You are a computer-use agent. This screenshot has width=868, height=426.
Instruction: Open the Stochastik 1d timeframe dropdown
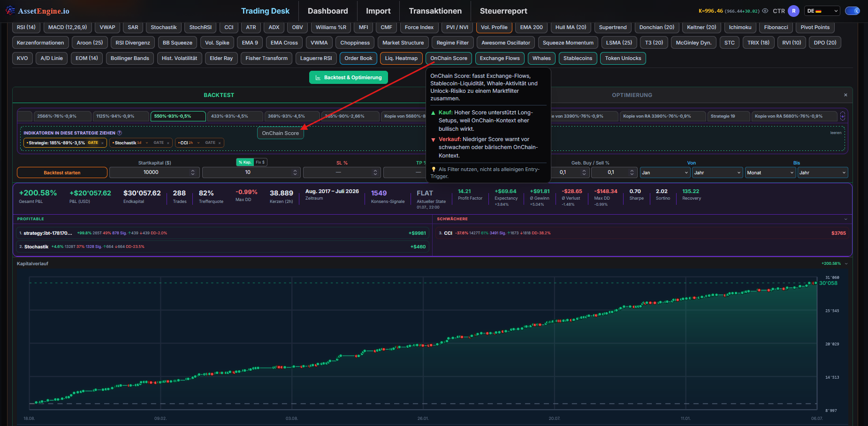click(x=143, y=143)
